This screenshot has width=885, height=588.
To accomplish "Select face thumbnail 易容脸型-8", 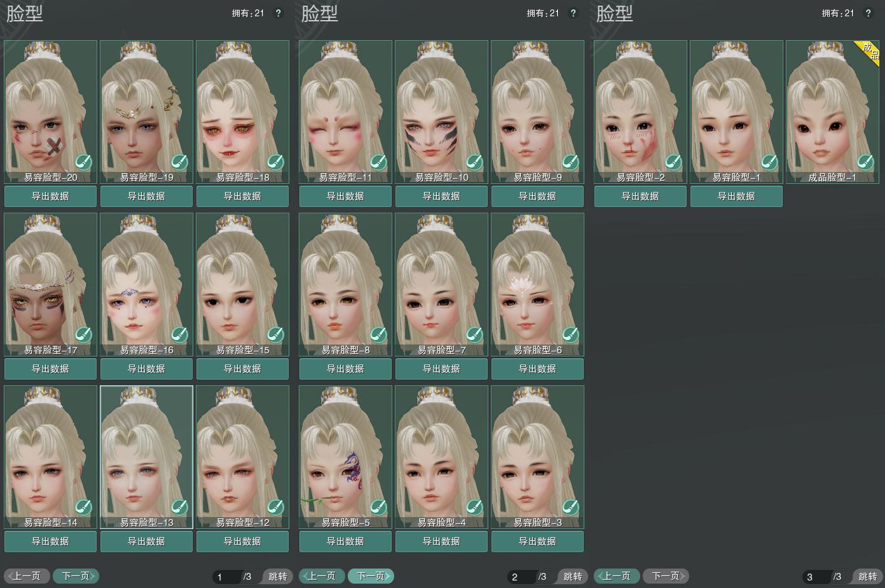I will coord(346,284).
